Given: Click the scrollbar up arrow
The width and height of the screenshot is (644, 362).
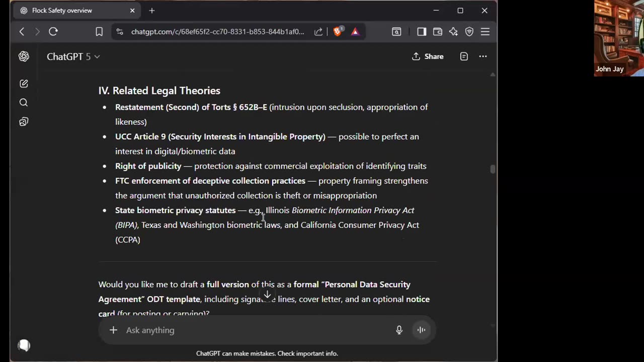Looking at the screenshot, I should [493, 74].
